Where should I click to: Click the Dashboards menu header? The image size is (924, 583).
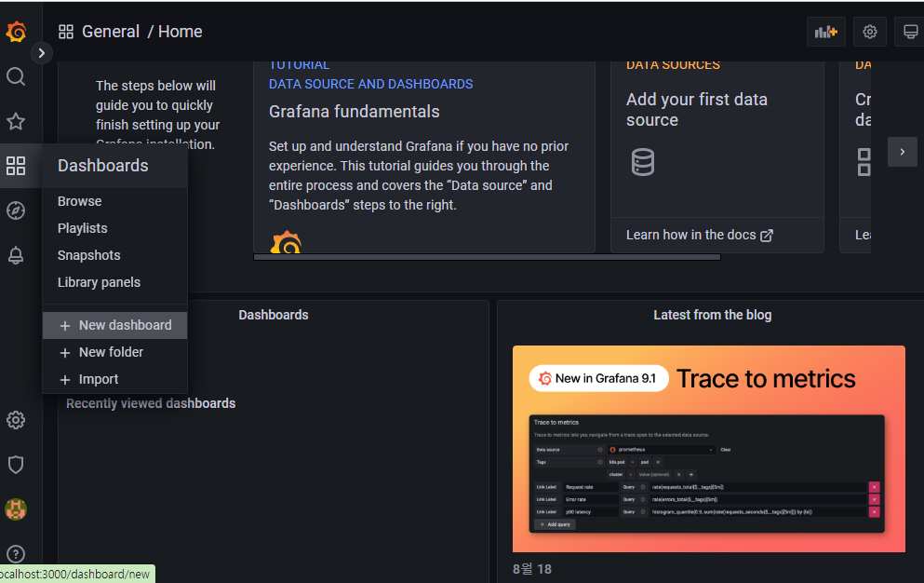coord(114,166)
